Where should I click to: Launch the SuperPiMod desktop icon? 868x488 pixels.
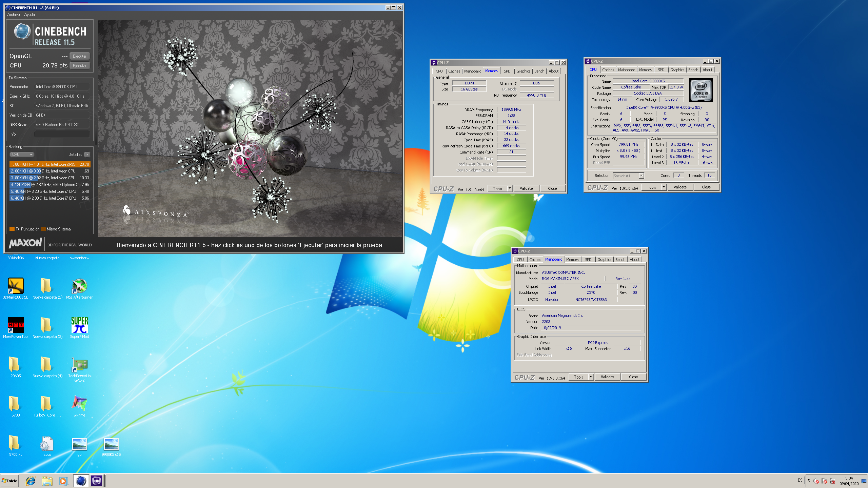(x=79, y=327)
